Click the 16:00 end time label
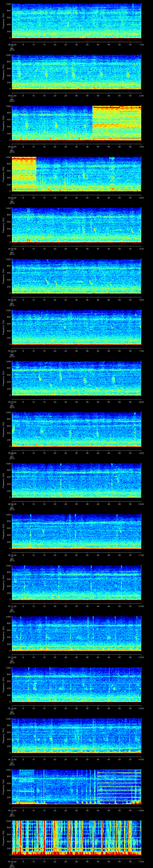153x868 pixels. 141,810
